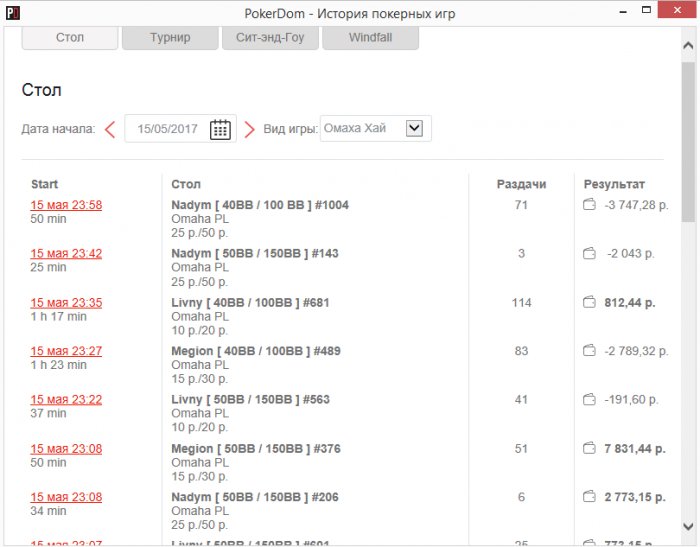The height and width of the screenshot is (547, 700).
Task: Open session link 15 мая 23:22
Action: pyautogui.click(x=66, y=400)
